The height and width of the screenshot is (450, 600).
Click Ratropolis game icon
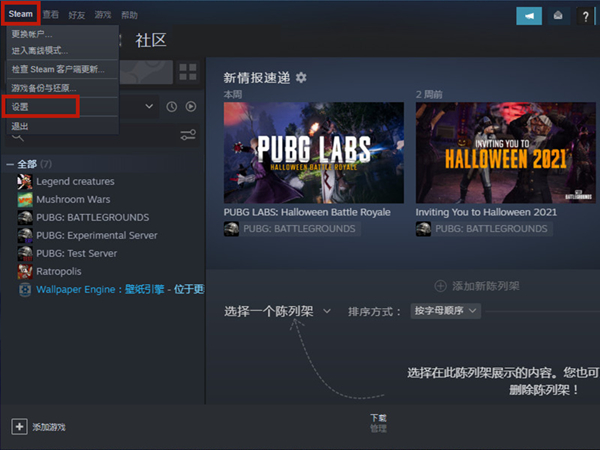tap(25, 271)
